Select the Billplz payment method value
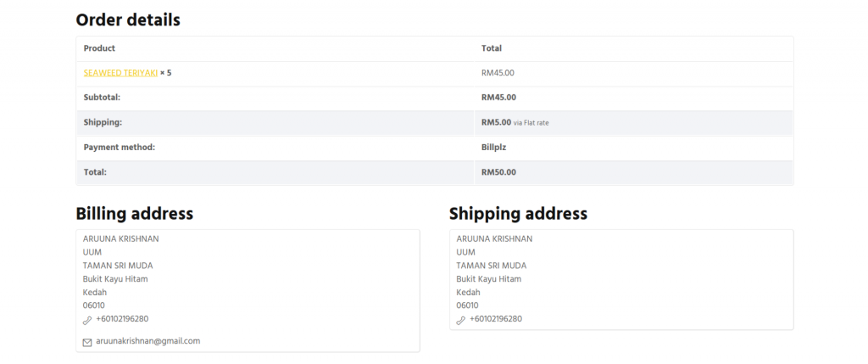Image resolution: width=868 pixels, height=364 pixels. tap(493, 147)
